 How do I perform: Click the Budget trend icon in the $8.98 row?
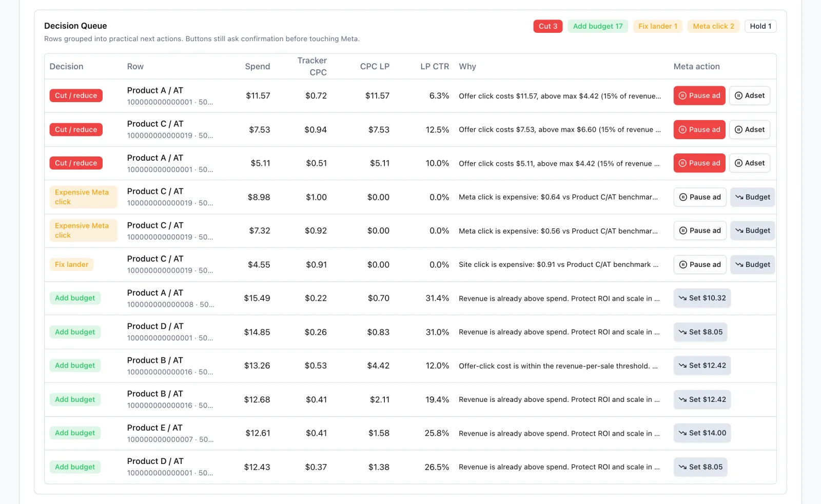739,197
